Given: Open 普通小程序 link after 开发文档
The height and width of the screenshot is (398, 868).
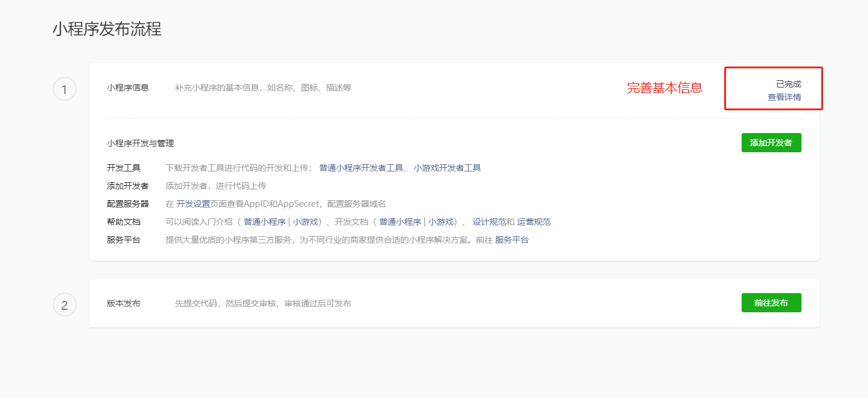Looking at the screenshot, I should point(400,222).
